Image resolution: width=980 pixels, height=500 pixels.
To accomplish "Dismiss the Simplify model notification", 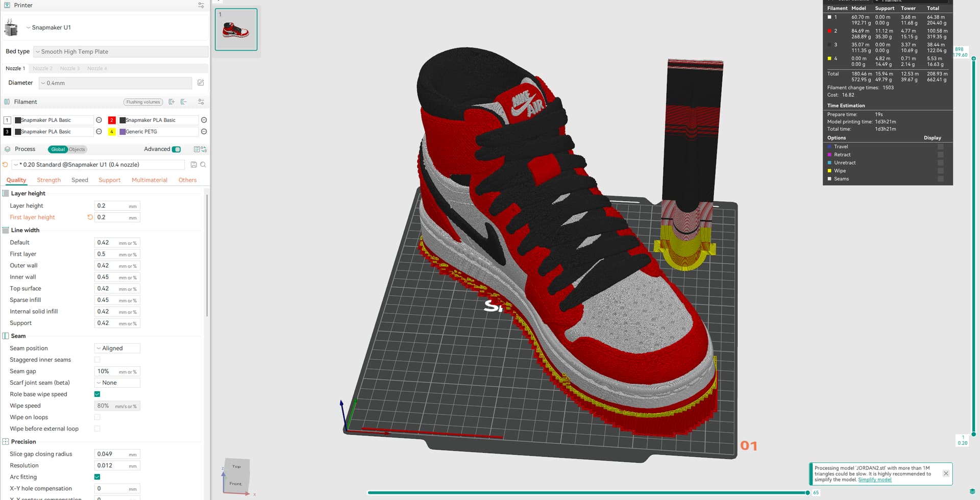I will [946, 473].
